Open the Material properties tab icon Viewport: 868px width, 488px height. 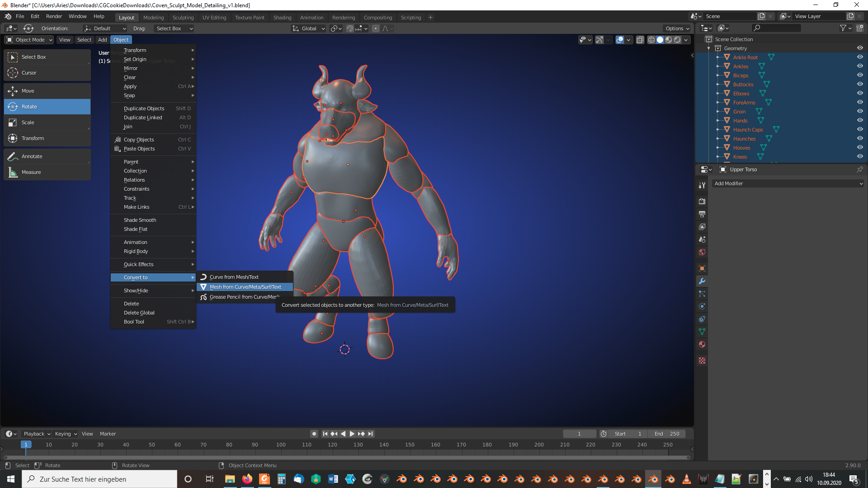tap(702, 345)
